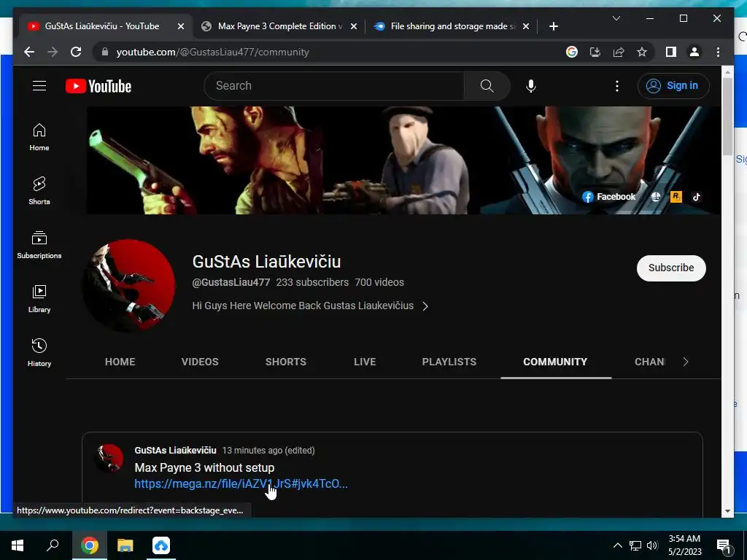Screen dimensions: 747x560
Task: Click the install app icon in address bar
Action: pos(595,52)
